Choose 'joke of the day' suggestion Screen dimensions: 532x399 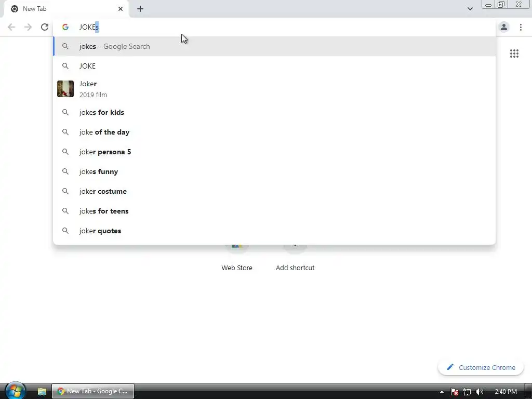point(274,132)
